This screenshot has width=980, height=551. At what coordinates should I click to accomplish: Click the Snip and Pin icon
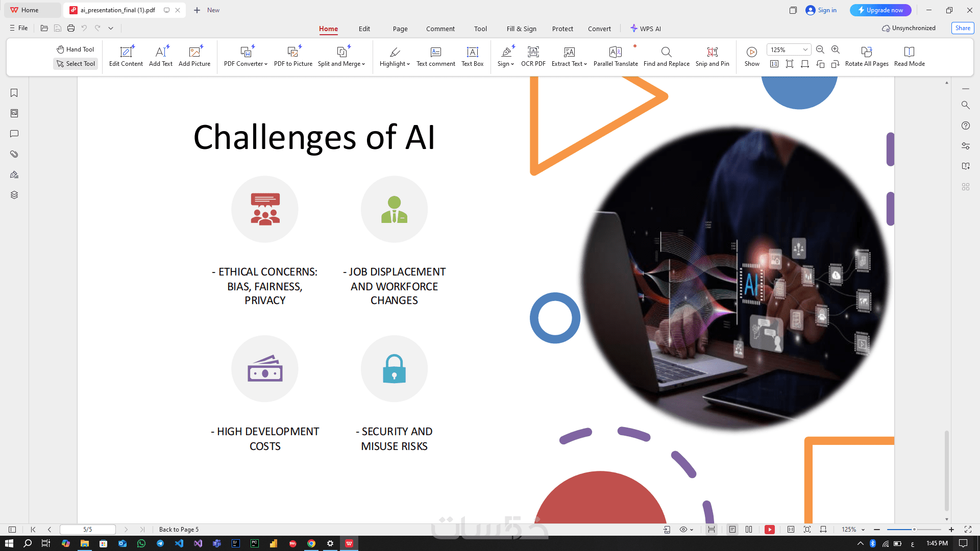tap(712, 52)
